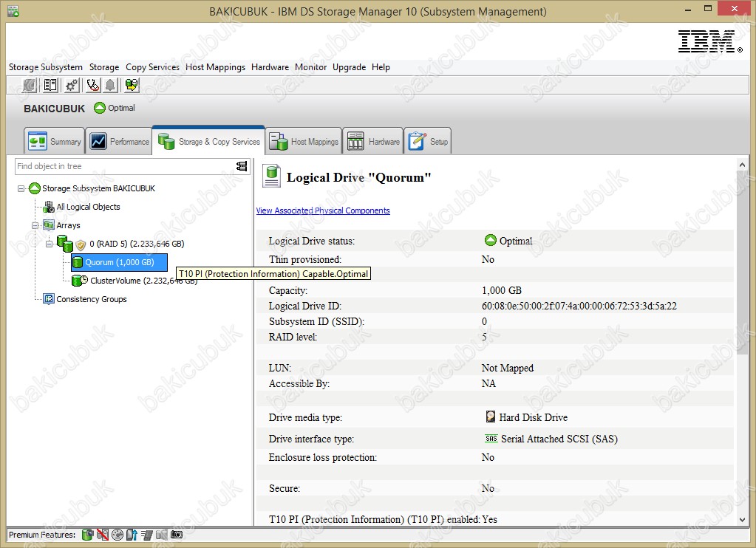Collapse the array 0 (RAID 5) node

pyautogui.click(x=49, y=244)
